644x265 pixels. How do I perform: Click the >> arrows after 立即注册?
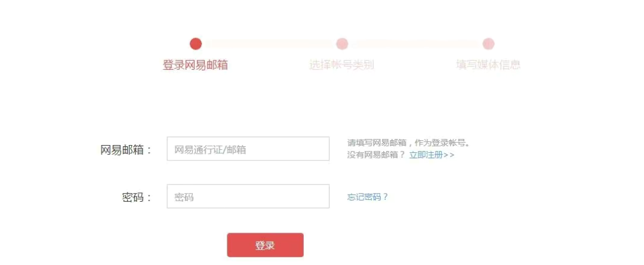click(x=449, y=155)
